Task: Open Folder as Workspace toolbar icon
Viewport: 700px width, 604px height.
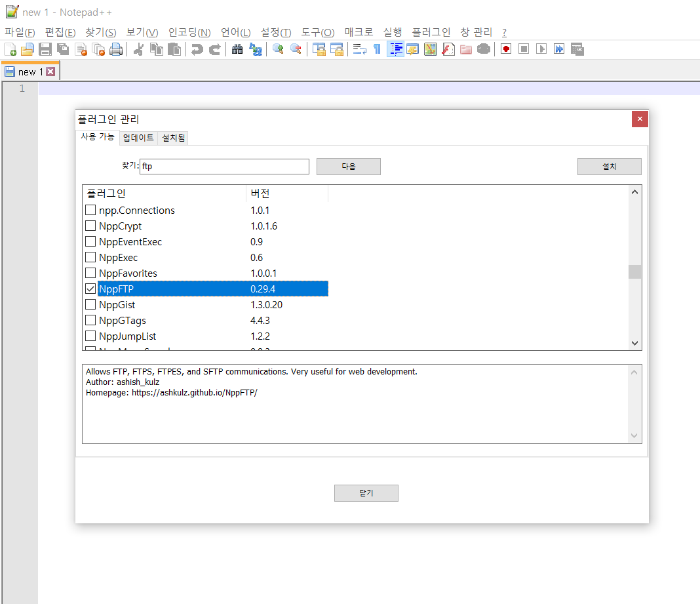Action: coord(466,49)
